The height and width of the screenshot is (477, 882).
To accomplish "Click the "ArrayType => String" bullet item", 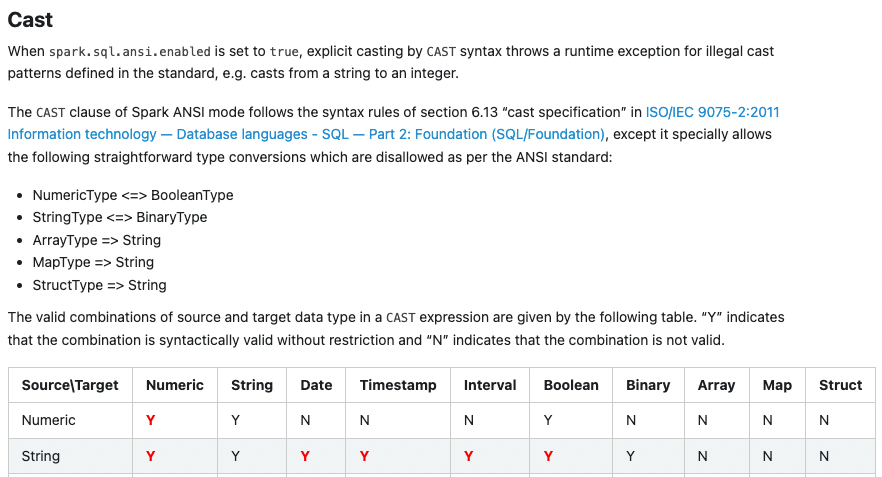I will pyautogui.click(x=97, y=240).
